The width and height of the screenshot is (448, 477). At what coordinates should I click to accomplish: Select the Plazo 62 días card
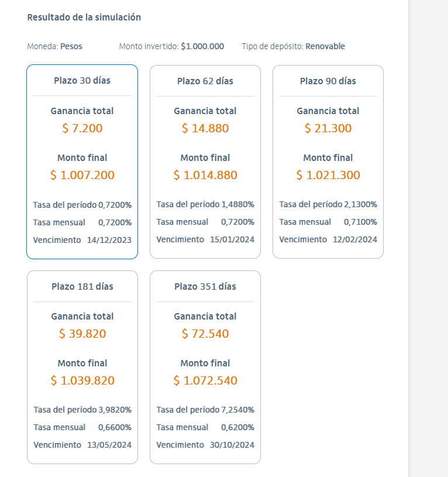click(205, 81)
